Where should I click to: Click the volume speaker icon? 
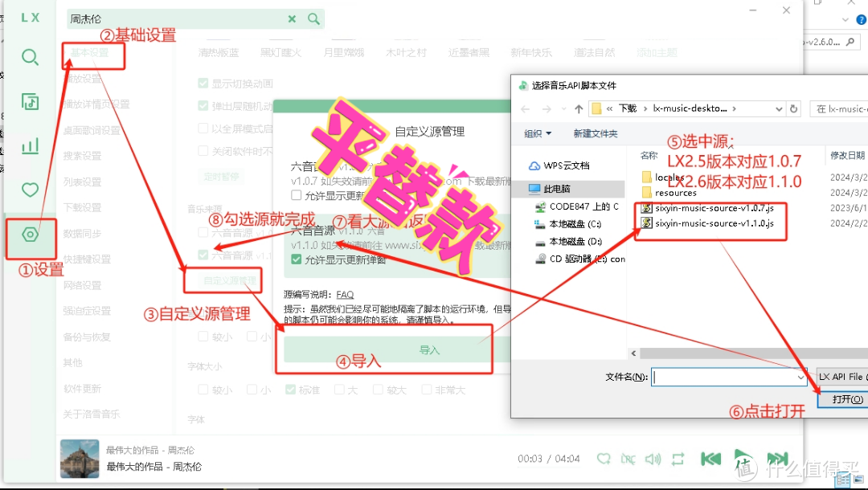coord(653,459)
